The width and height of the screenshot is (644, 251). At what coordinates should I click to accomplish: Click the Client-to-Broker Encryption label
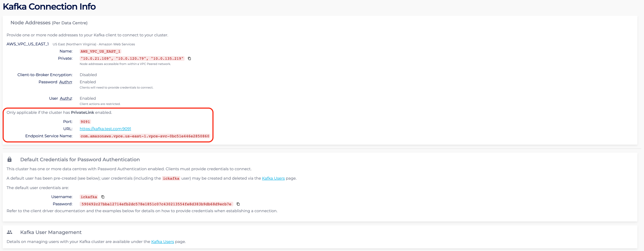45,75
